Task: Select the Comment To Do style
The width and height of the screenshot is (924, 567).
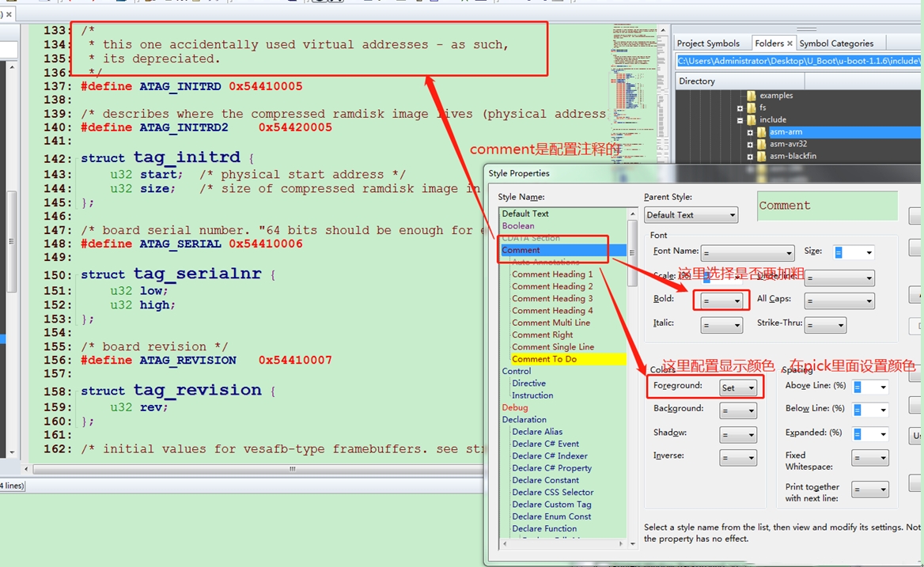Action: tap(544, 359)
